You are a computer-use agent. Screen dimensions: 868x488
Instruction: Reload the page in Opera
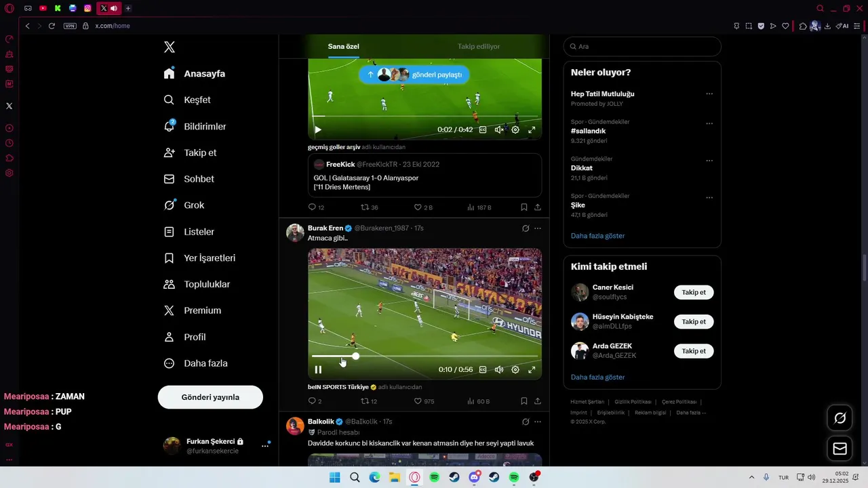[x=52, y=26]
